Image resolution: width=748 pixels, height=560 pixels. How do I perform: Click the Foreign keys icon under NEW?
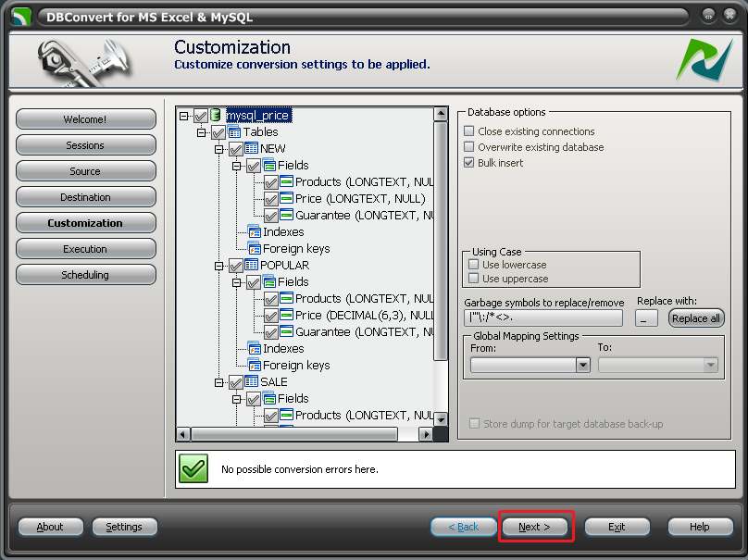click(x=255, y=248)
